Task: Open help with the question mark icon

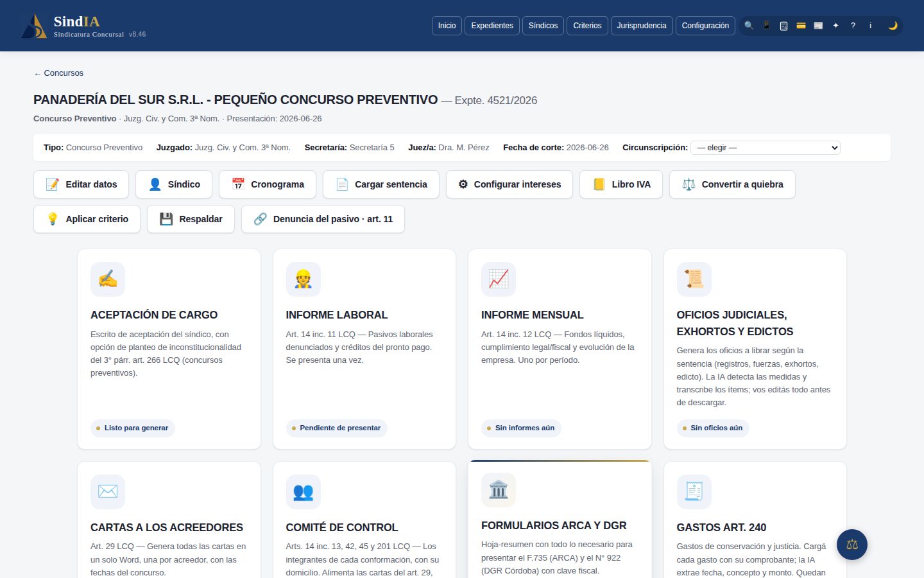Action: 853,26
